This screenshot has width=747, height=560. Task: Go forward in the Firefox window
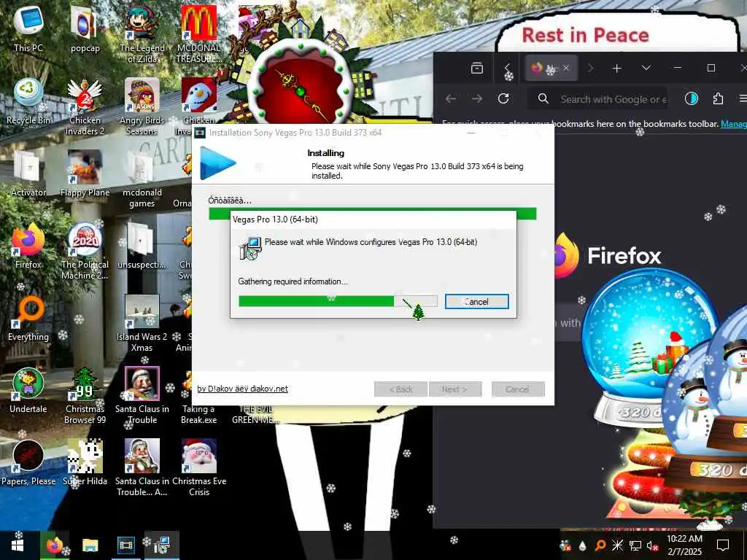point(477,98)
